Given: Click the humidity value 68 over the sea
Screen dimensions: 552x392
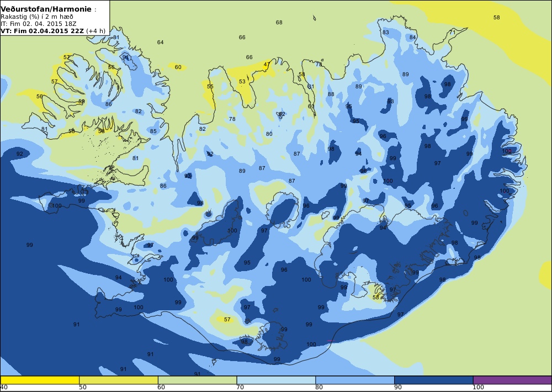Looking at the screenshot, I should (x=279, y=23).
